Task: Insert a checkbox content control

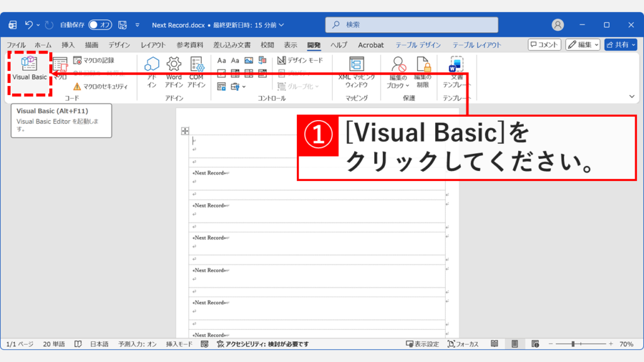Action: click(221, 72)
